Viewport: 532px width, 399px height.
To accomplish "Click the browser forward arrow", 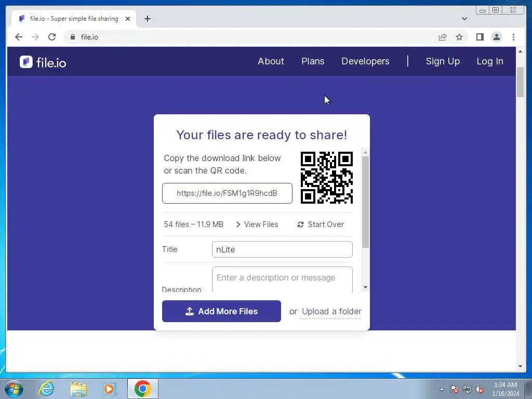I will click(35, 37).
